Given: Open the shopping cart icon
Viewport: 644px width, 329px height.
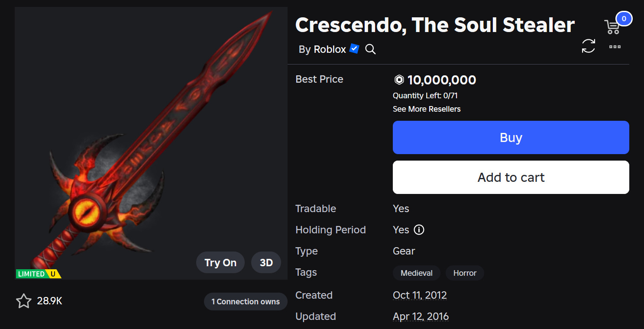Looking at the screenshot, I should [x=612, y=26].
